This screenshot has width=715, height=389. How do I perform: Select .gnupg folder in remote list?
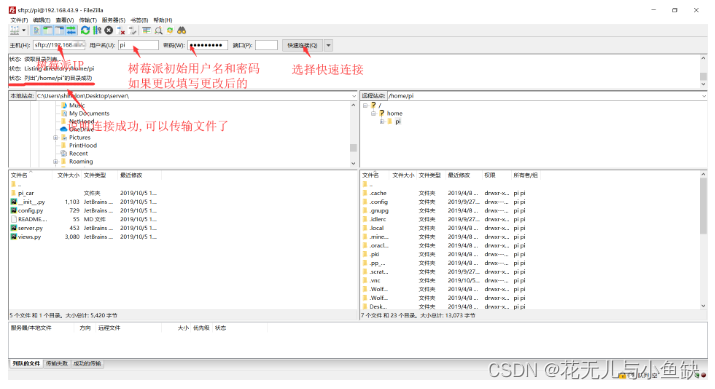tap(379, 211)
